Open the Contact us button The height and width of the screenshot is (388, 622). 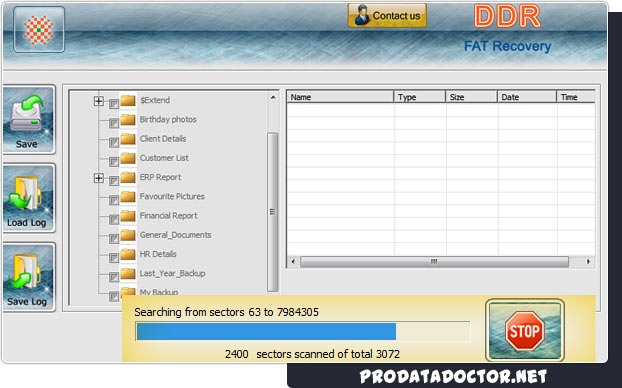click(x=387, y=15)
